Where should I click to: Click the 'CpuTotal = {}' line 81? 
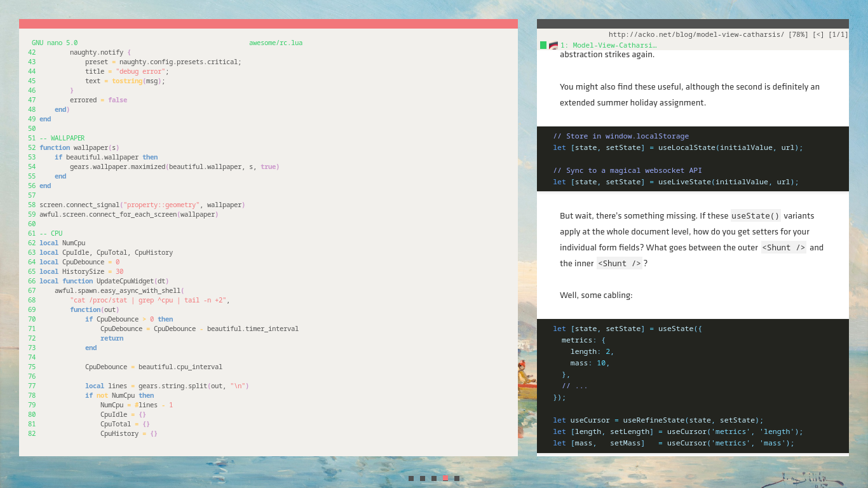pos(125,424)
